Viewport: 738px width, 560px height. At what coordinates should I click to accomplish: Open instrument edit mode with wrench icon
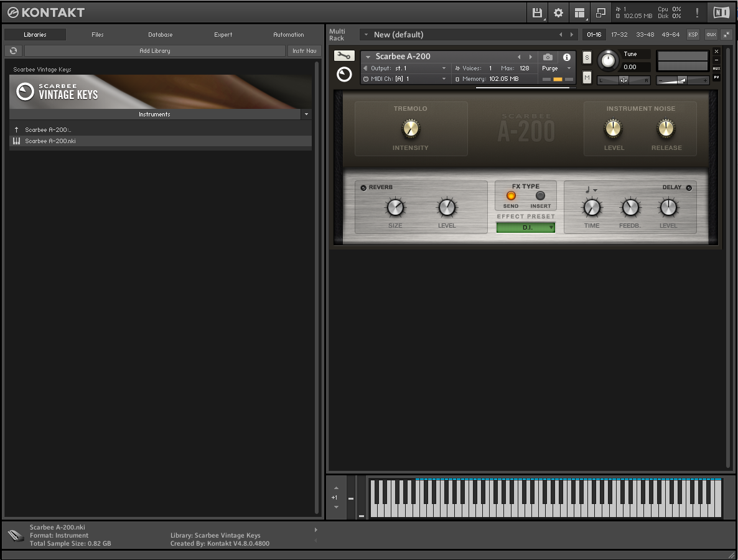(x=344, y=56)
